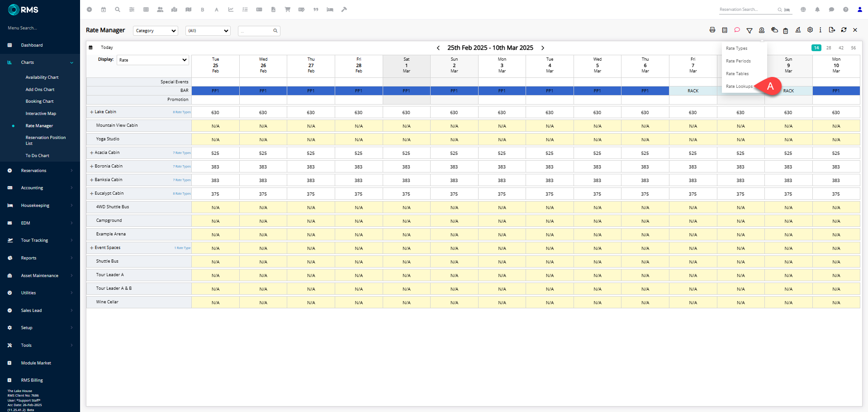Open the Display Rate dropdown
This screenshot has height=412, width=868.
[153, 60]
